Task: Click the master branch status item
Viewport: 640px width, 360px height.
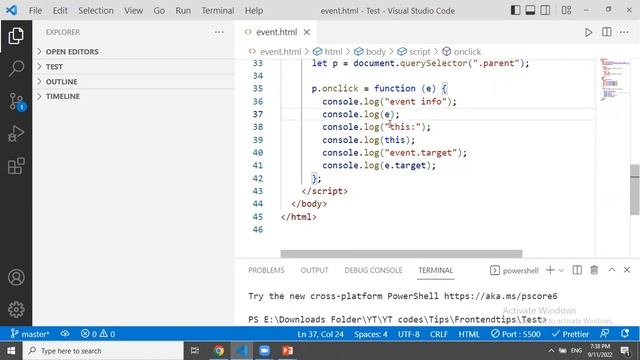Action: (x=29, y=334)
